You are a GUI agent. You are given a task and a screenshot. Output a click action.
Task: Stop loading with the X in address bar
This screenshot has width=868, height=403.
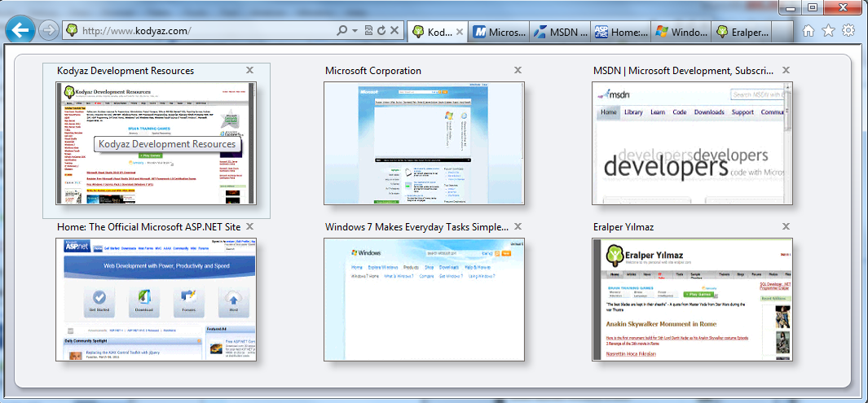pos(394,30)
